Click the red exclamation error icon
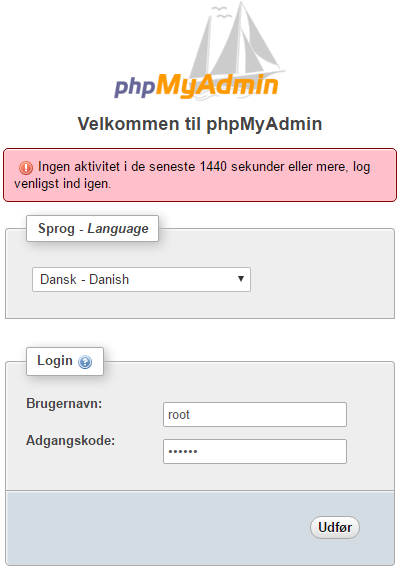Screen dimensions: 400x566 [26, 167]
